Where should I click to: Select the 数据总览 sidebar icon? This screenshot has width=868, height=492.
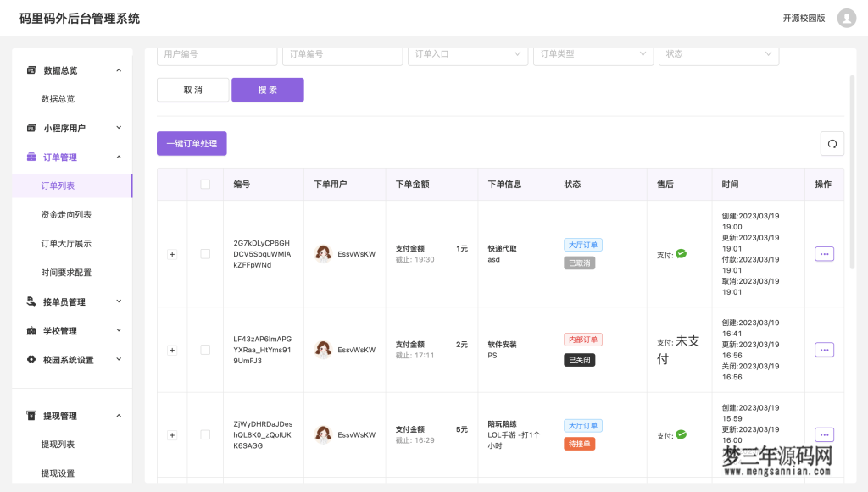31,70
